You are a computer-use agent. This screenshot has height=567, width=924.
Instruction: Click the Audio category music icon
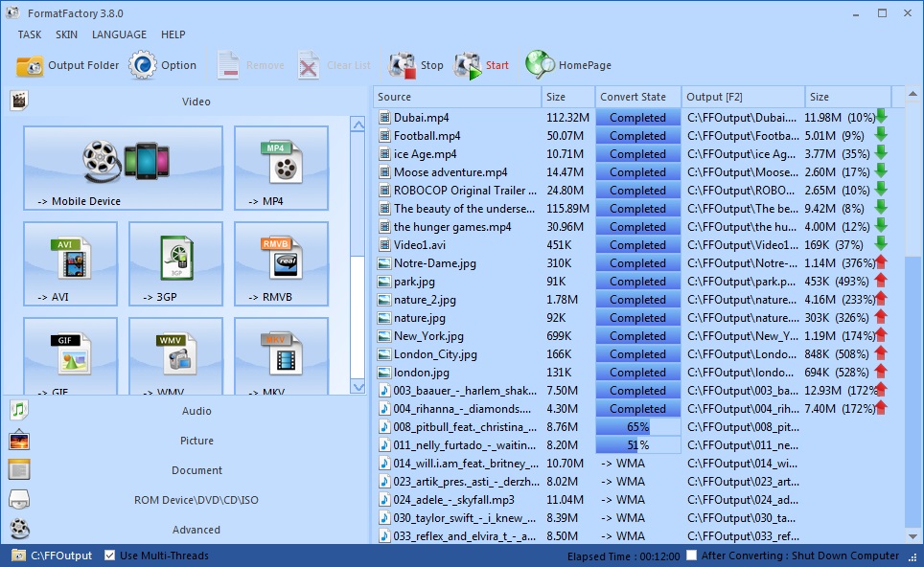[19, 410]
